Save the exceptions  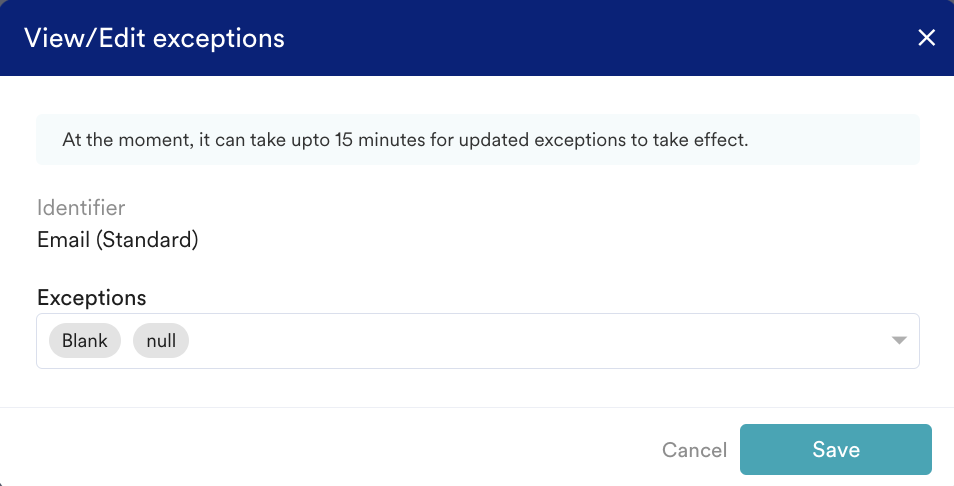[835, 450]
